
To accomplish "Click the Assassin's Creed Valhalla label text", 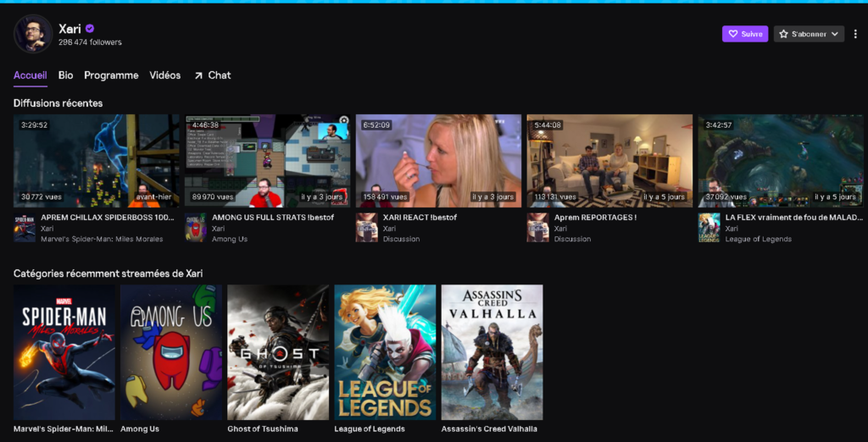I will pos(489,428).
